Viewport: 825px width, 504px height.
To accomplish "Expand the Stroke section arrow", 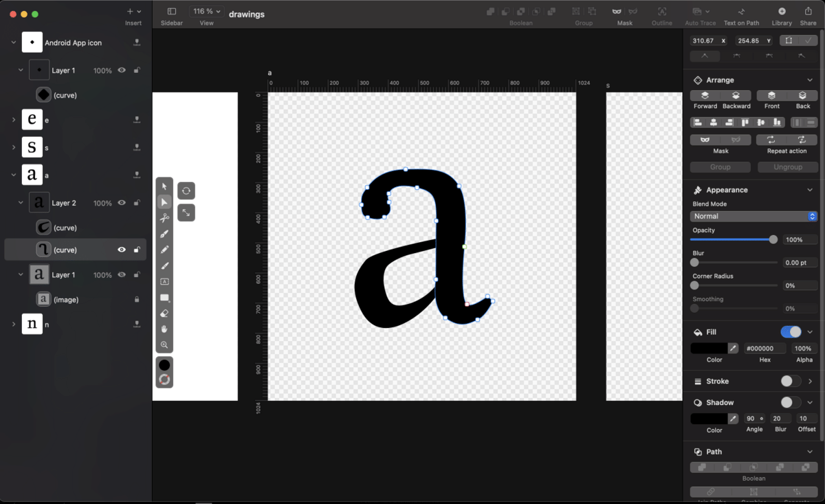I will [x=810, y=381].
